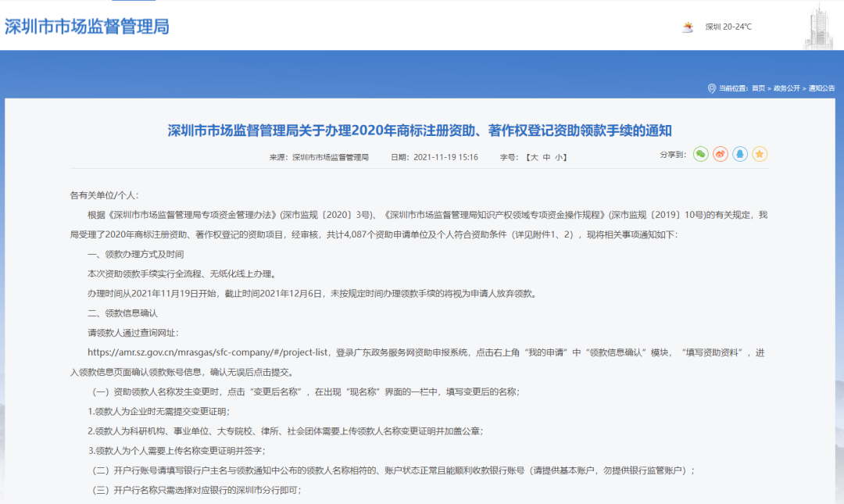The height and width of the screenshot is (504, 844).
Task: Click the line （三）开户行名称只需选择对应银行的深圳市分行即可
Action: [x=196, y=490]
